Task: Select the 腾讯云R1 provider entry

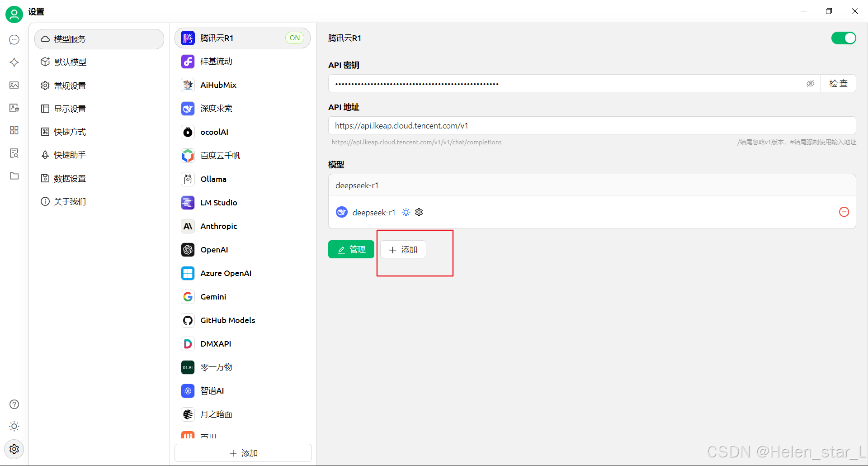Action: pyautogui.click(x=243, y=38)
